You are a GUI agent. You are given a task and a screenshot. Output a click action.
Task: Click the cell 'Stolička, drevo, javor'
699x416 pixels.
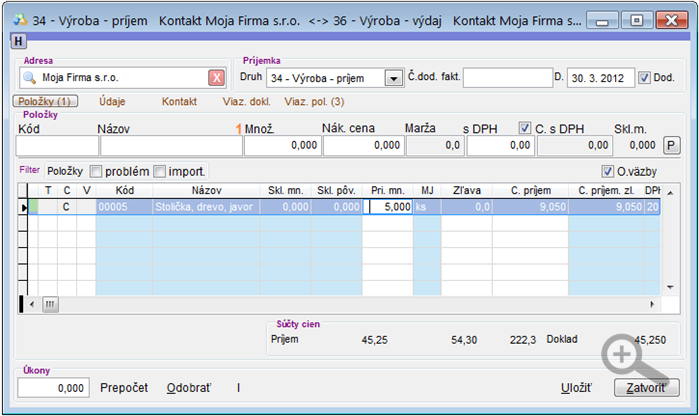[206, 207]
